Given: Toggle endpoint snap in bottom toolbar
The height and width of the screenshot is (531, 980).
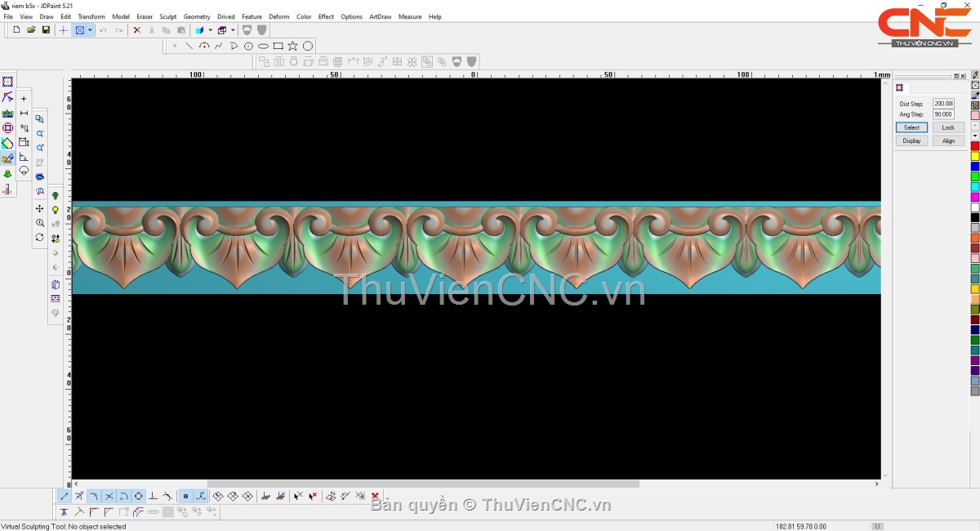Looking at the screenshot, I should 65,496.
